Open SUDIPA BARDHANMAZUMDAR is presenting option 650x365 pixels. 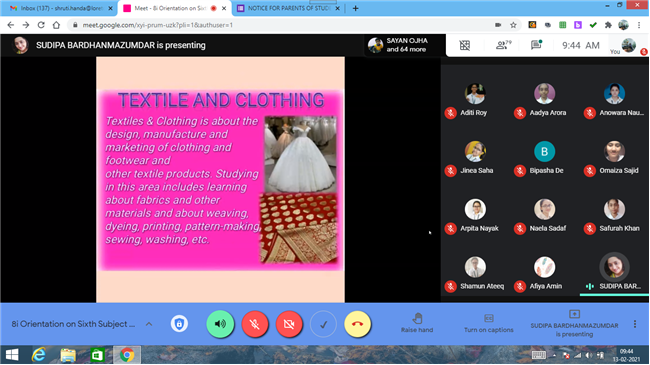tap(574, 324)
